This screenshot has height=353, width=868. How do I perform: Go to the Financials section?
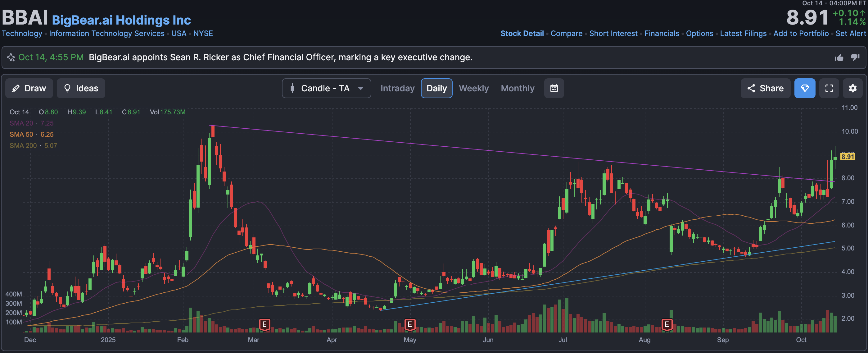coord(662,33)
